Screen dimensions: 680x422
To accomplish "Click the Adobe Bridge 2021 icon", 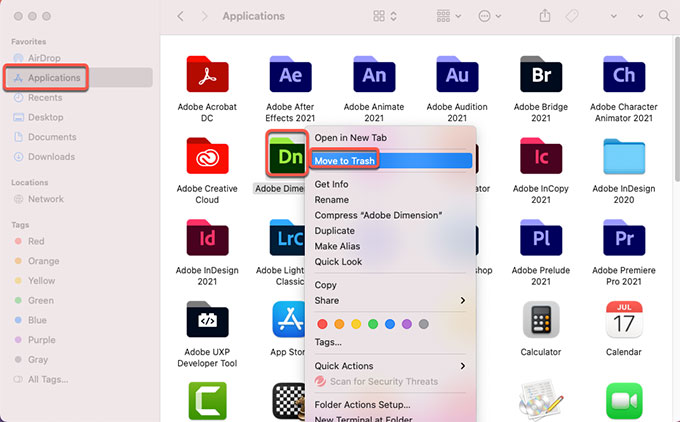I will (540, 74).
